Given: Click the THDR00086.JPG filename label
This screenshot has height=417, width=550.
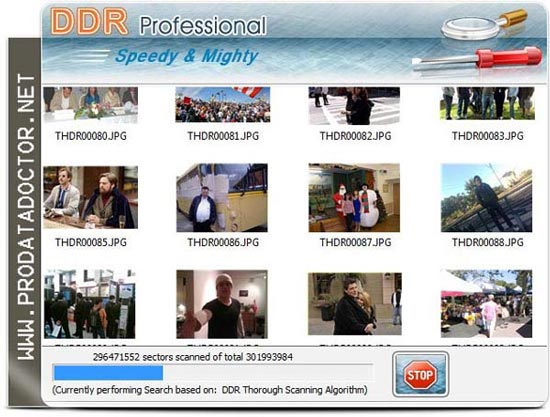Looking at the screenshot, I should (223, 242).
